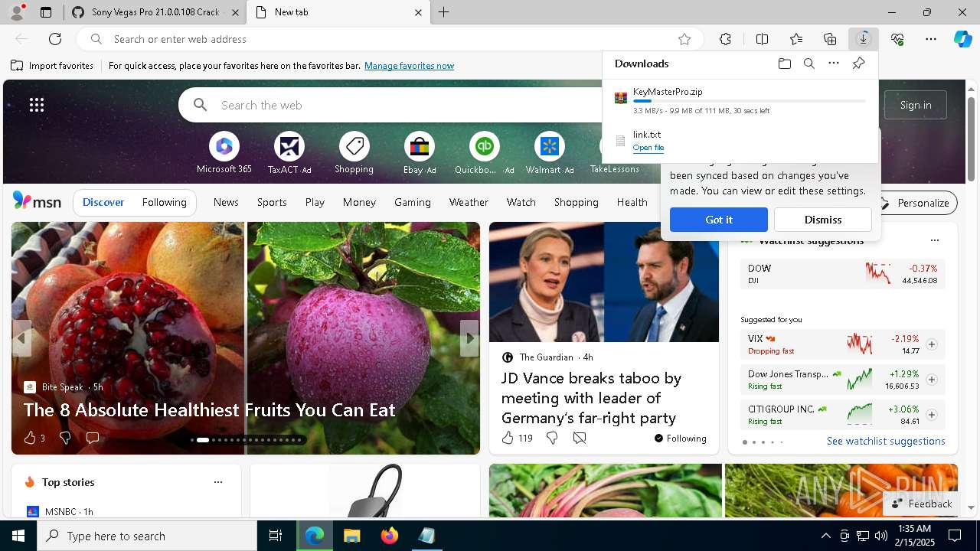Click Import favorites
This screenshot has width=980, height=551.
pos(52,66)
